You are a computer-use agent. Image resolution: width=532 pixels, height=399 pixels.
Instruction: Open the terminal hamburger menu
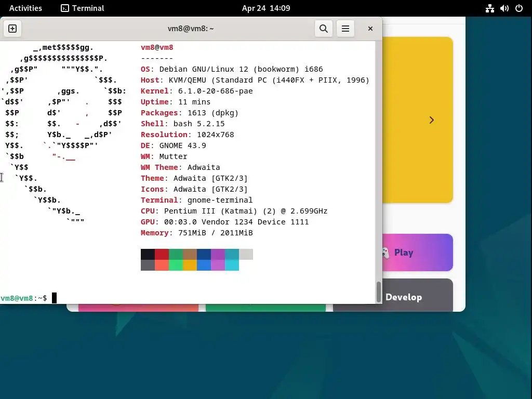click(345, 29)
